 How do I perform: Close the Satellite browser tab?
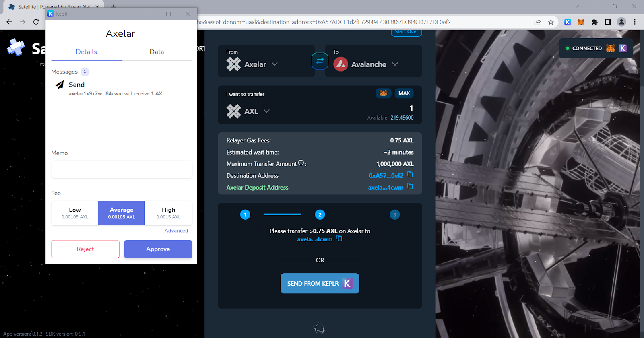97,7
